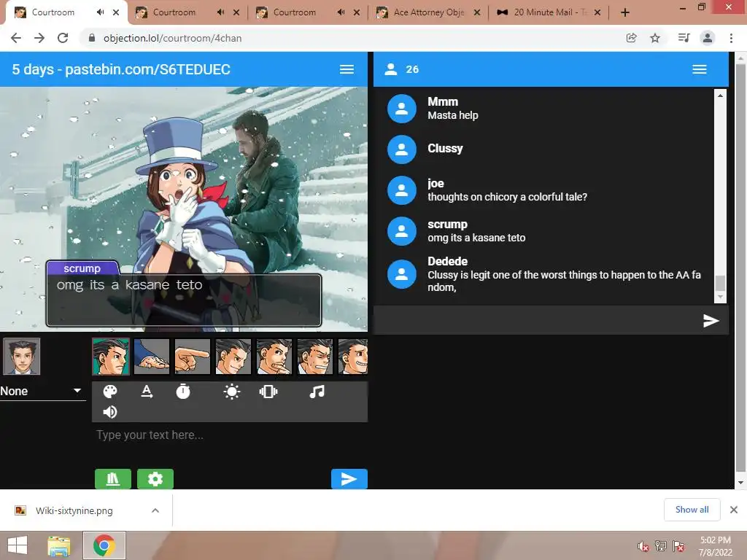The width and height of the screenshot is (747, 560).
Task: Choose the confident smirk Phoenix pose
Action: click(x=233, y=356)
